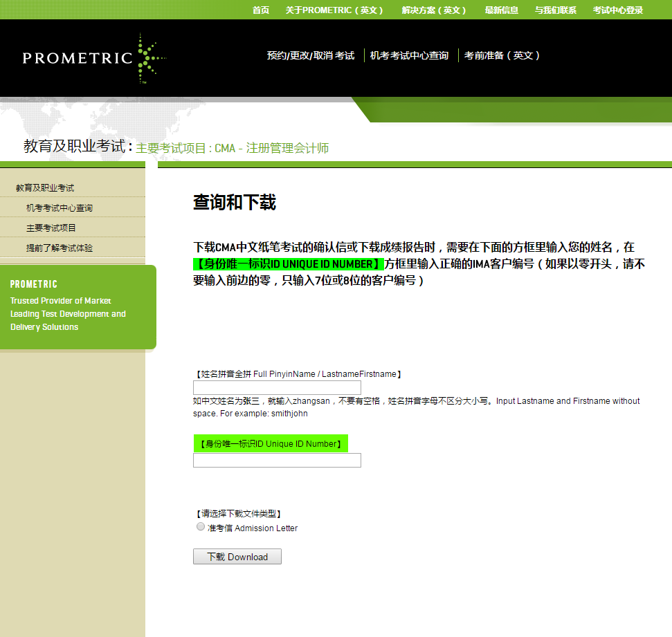This screenshot has height=637, width=672.
Task: Click the Unique ID Number input field
Action: tap(277, 460)
